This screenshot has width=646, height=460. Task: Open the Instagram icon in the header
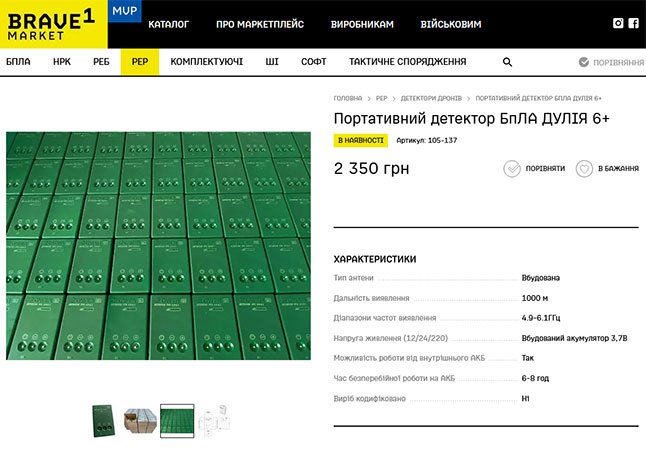618,23
